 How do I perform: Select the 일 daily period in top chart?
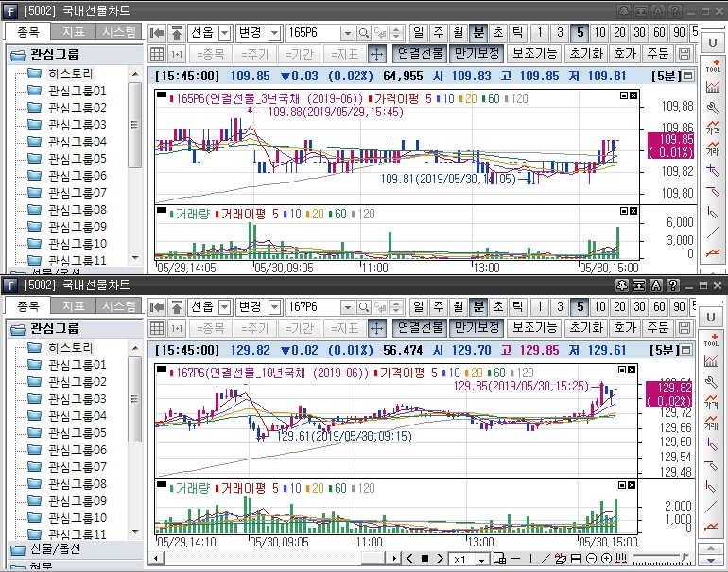click(x=418, y=32)
